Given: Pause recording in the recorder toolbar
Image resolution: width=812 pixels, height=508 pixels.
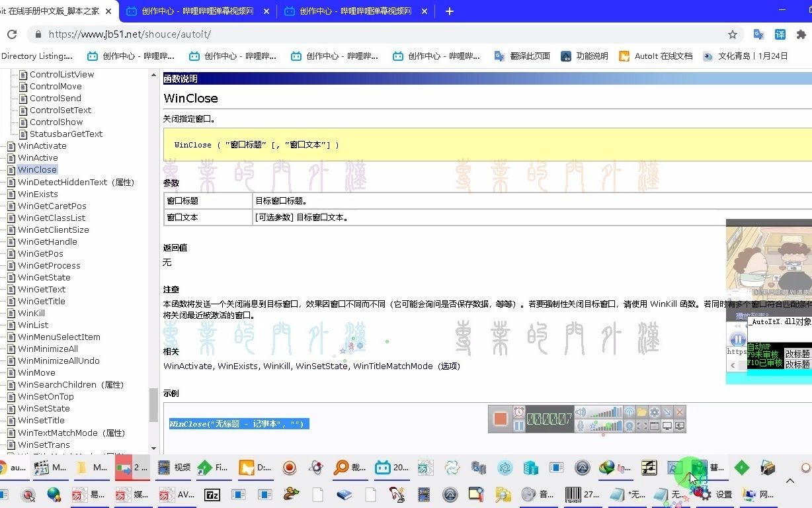Looking at the screenshot, I should click(x=519, y=425).
